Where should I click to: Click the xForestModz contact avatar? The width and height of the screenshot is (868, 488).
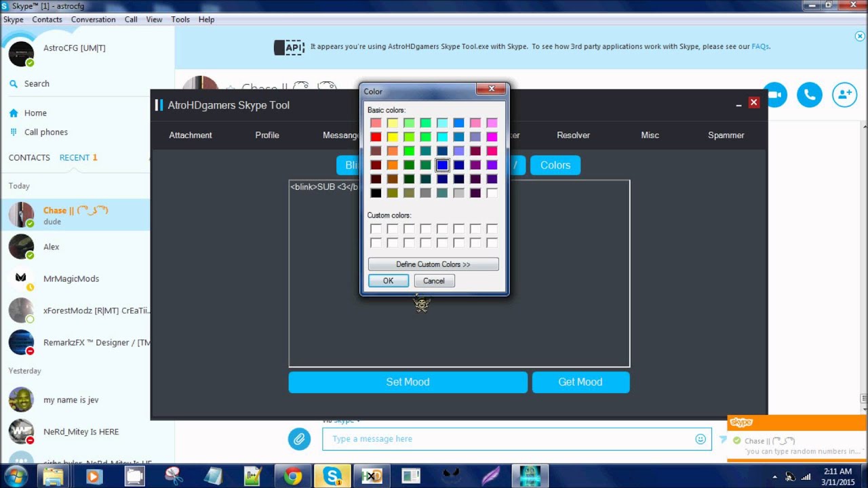click(21, 310)
